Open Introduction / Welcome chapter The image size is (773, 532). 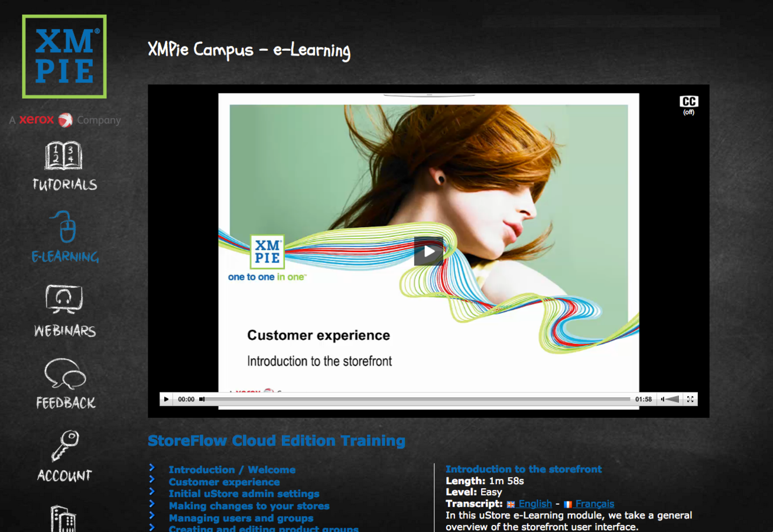point(232,470)
